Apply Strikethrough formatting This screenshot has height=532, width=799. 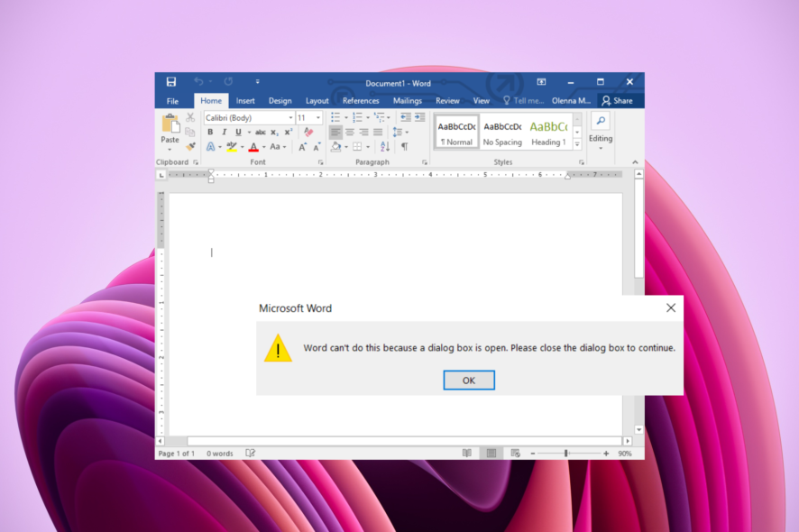[x=261, y=132]
